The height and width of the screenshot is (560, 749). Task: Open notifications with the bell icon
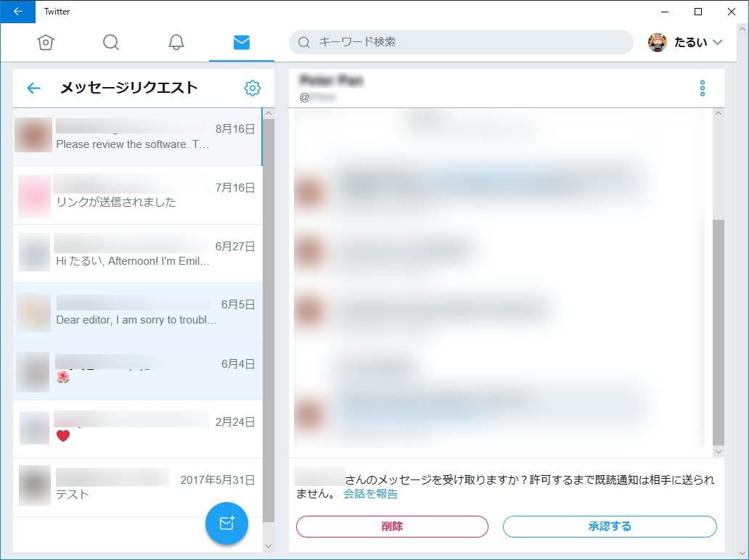coord(176,43)
